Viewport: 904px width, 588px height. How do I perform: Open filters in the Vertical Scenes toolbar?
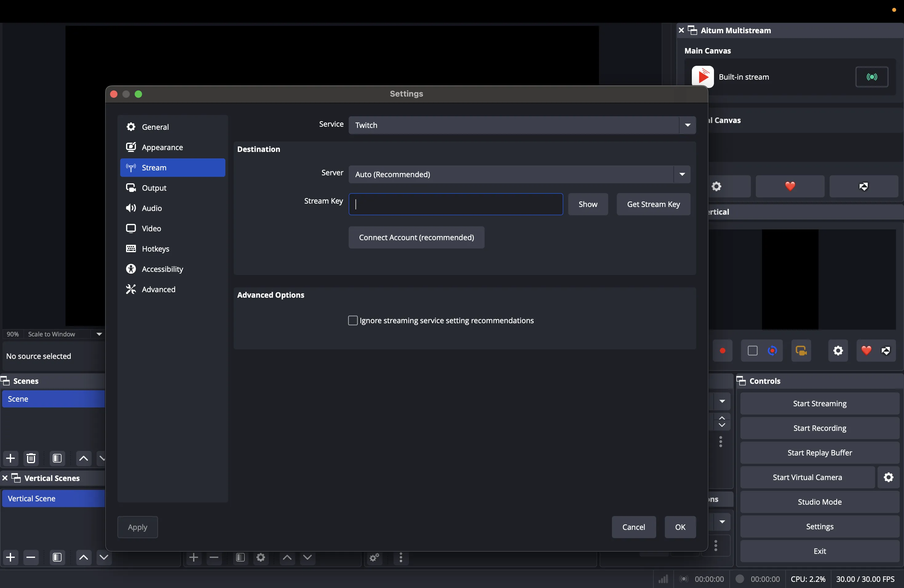coord(57,558)
